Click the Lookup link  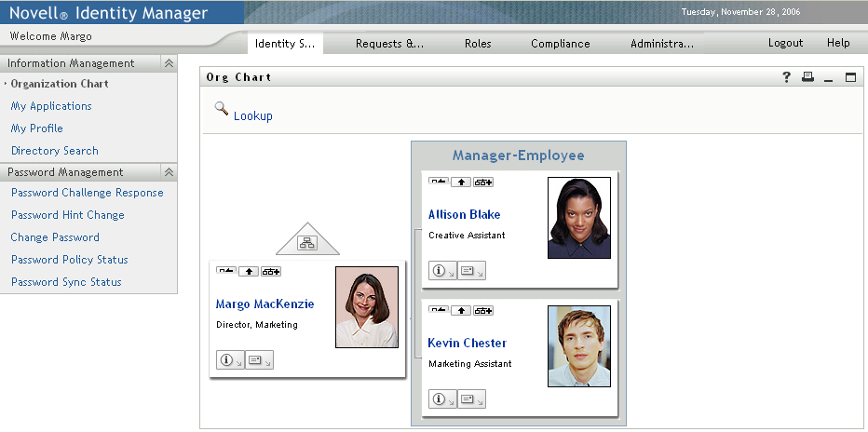point(253,116)
